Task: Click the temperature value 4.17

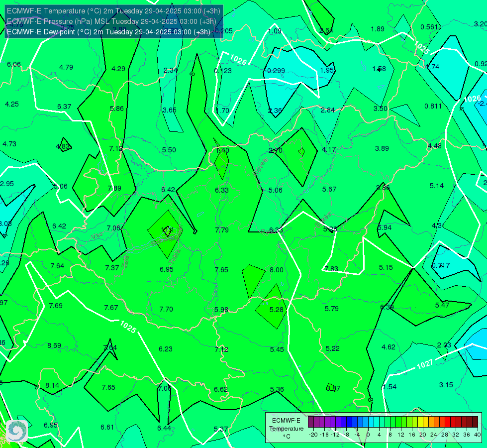Action: coord(329,149)
